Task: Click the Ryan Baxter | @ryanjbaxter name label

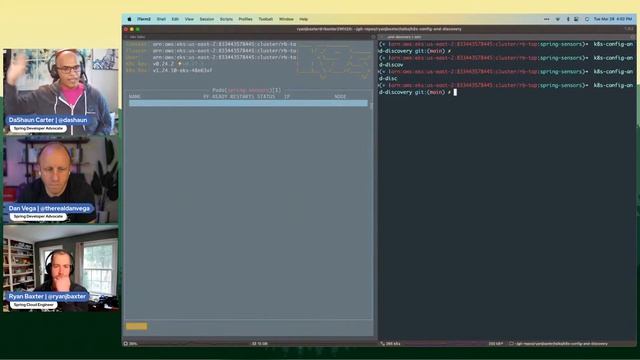Action: (x=47, y=296)
